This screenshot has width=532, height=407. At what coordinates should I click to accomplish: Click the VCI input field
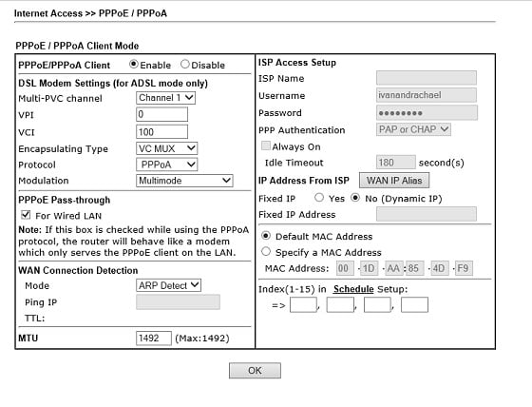click(x=161, y=132)
